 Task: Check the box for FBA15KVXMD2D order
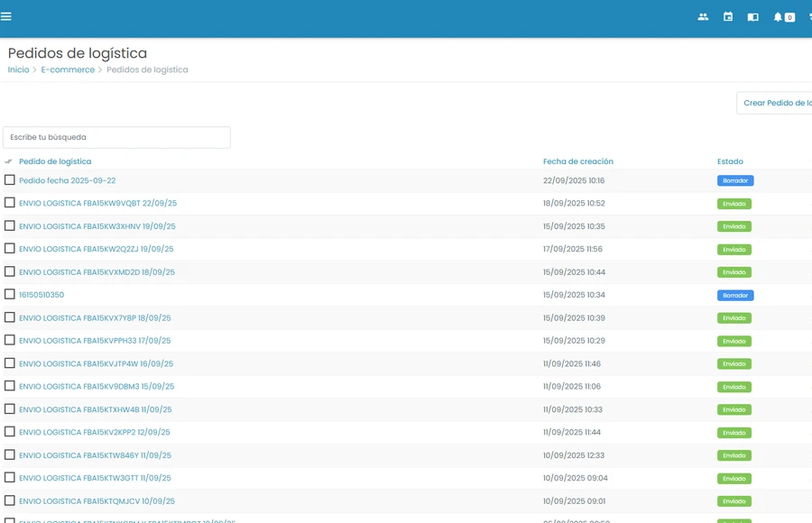9,271
